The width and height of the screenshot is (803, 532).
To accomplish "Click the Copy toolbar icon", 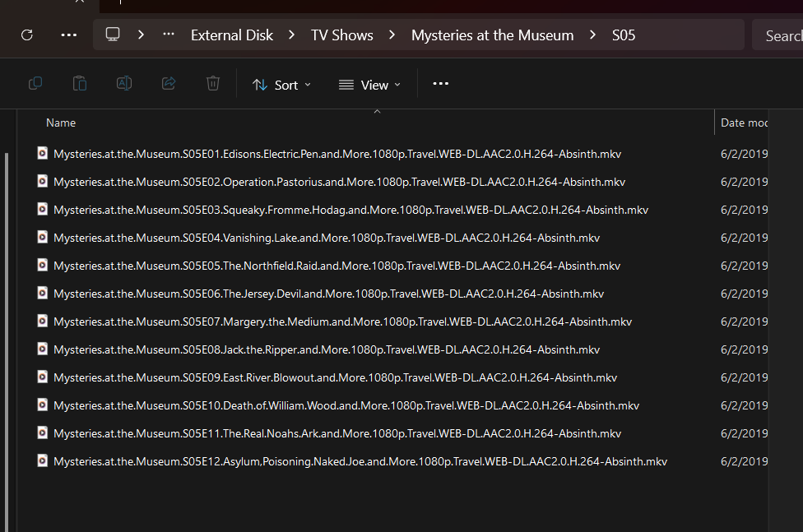I will tap(35, 84).
